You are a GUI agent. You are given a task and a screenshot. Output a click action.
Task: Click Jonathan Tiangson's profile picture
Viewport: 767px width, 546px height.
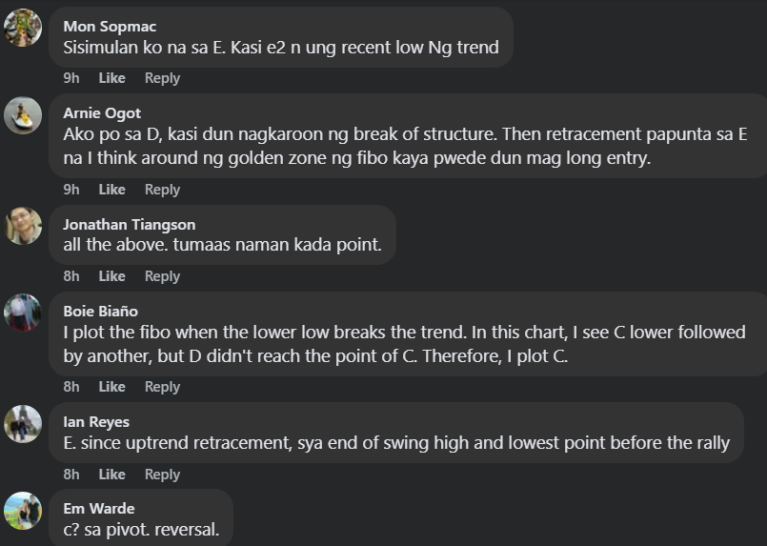(23, 226)
